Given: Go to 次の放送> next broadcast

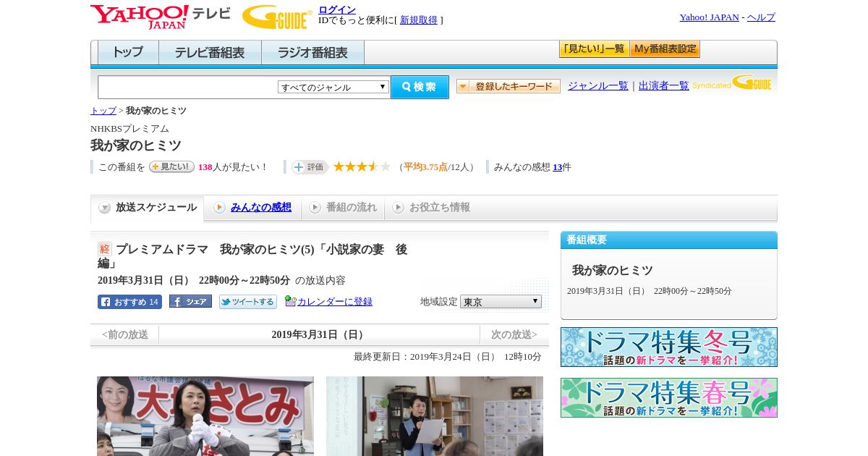Looking at the screenshot, I should tap(514, 334).
